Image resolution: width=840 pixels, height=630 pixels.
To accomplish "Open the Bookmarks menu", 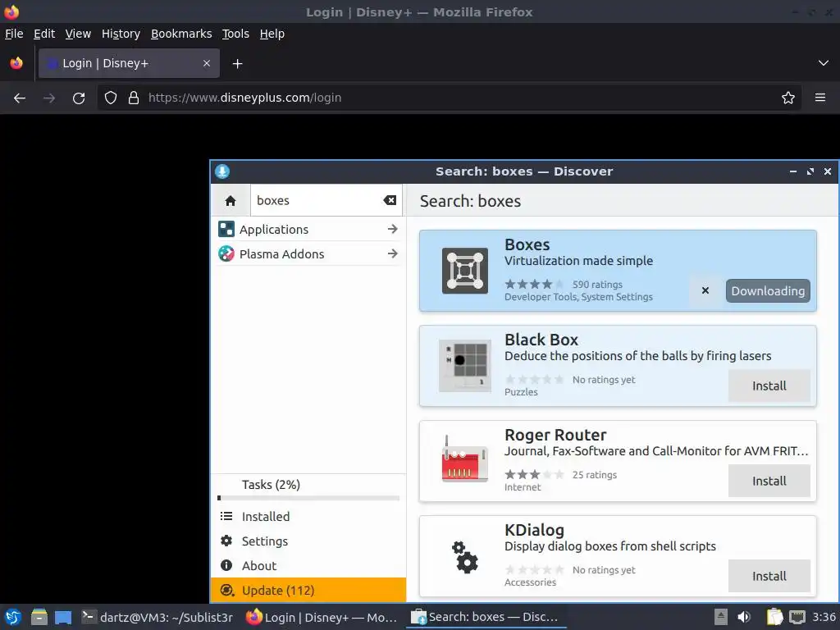I will [x=181, y=34].
